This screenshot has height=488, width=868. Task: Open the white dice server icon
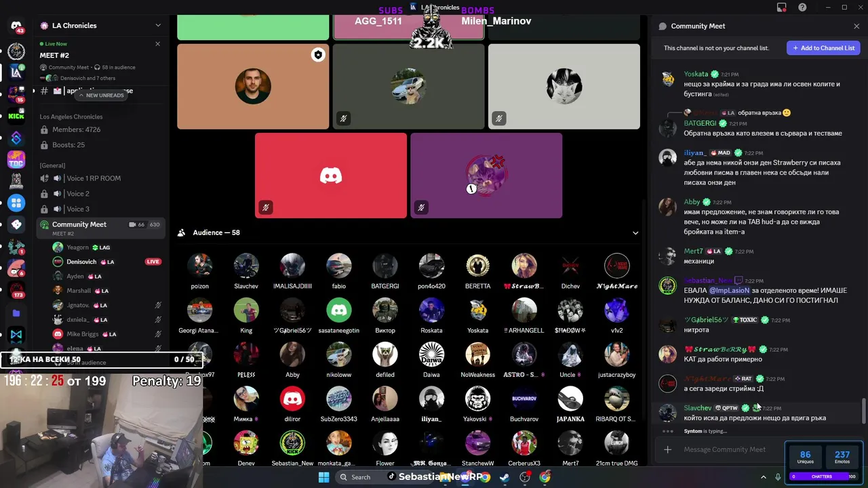[16, 224]
